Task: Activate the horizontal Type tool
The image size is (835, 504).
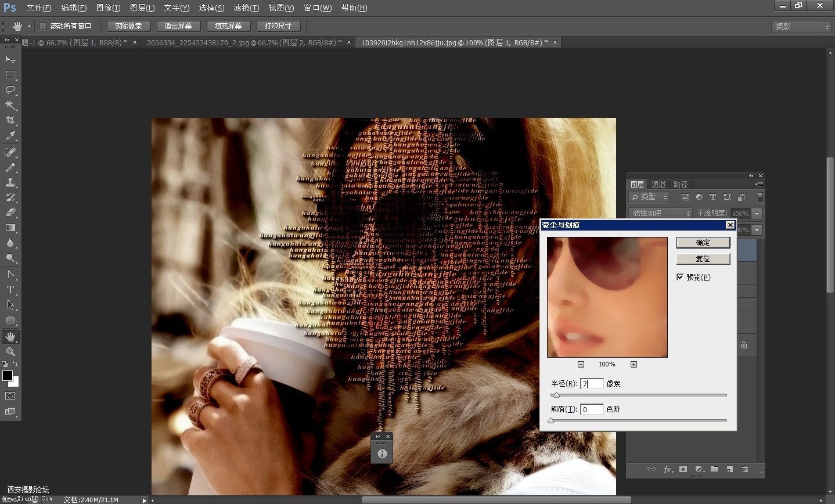Action: pos(10,290)
